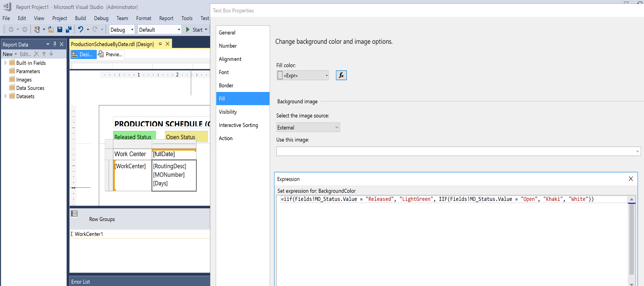Redo the last action

click(94, 29)
